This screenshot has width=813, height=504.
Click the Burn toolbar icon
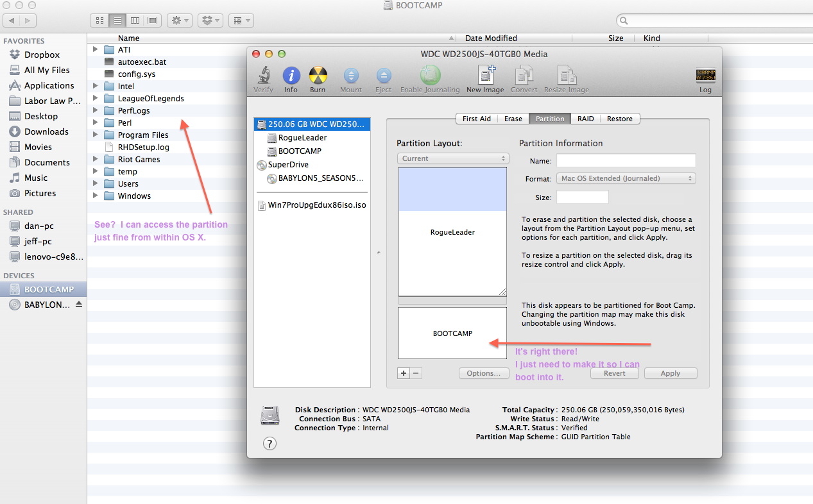point(318,76)
